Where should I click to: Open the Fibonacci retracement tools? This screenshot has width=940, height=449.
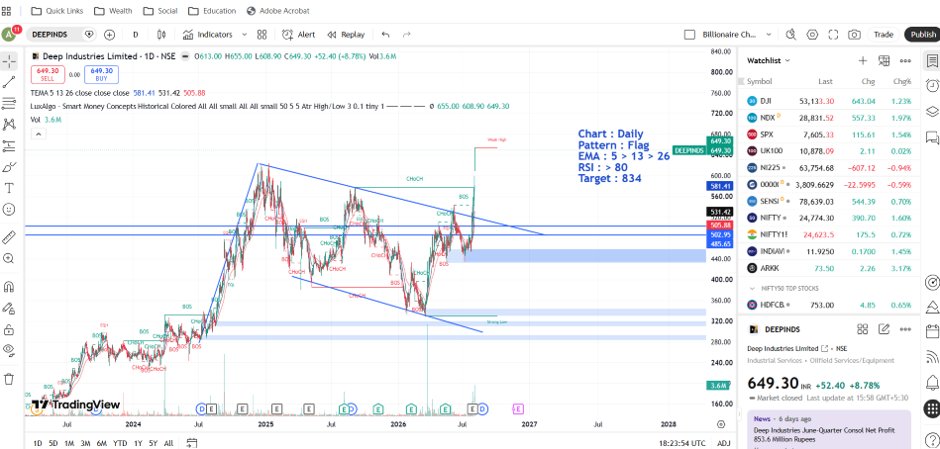pos(9,103)
